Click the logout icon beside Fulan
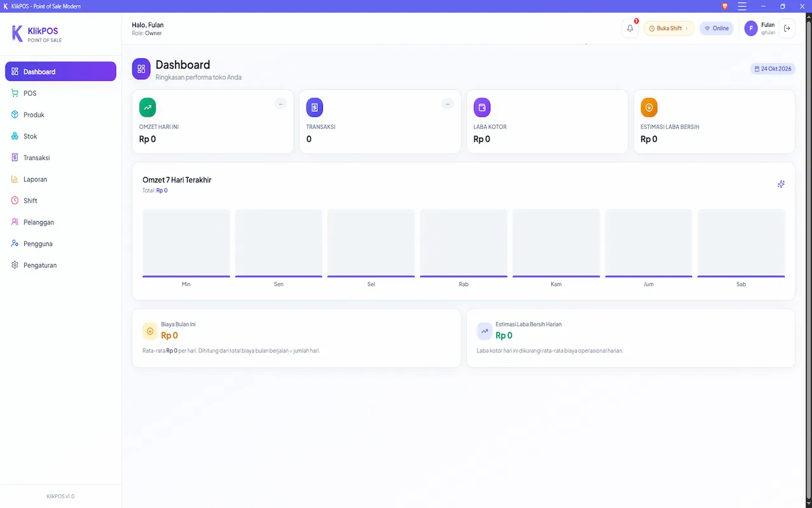812x508 pixels. [787, 28]
